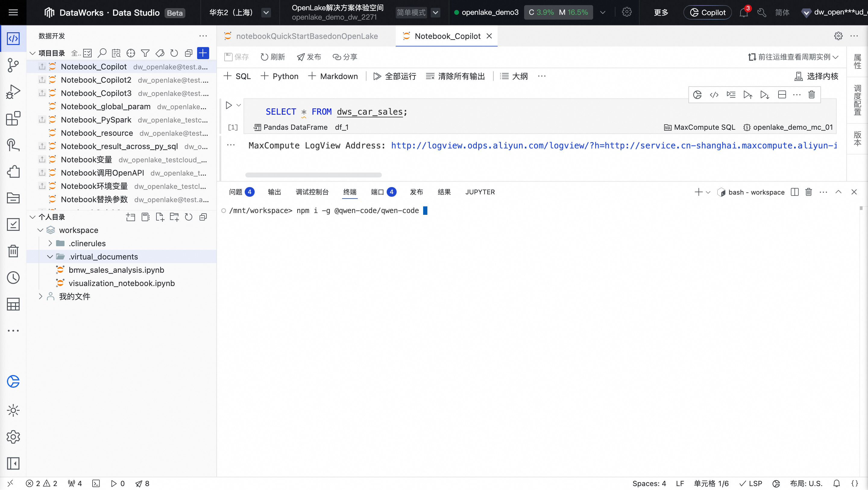868x490 pixels.
Task: Open the region selector for 华东2（上海）
Action: pos(266,12)
